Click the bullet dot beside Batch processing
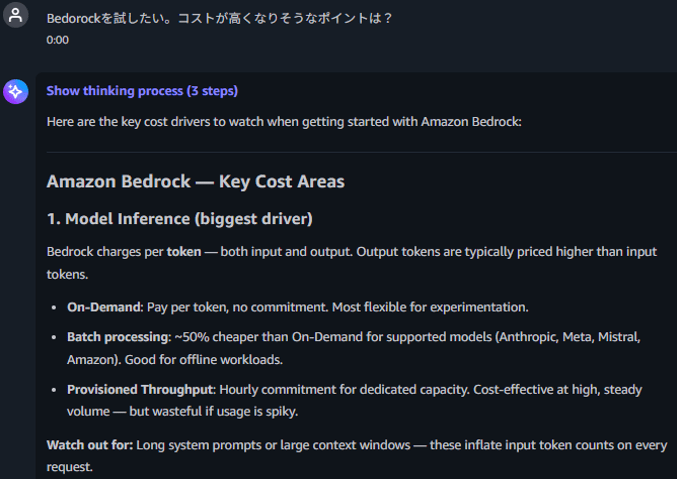The height and width of the screenshot is (479, 677). [54, 337]
